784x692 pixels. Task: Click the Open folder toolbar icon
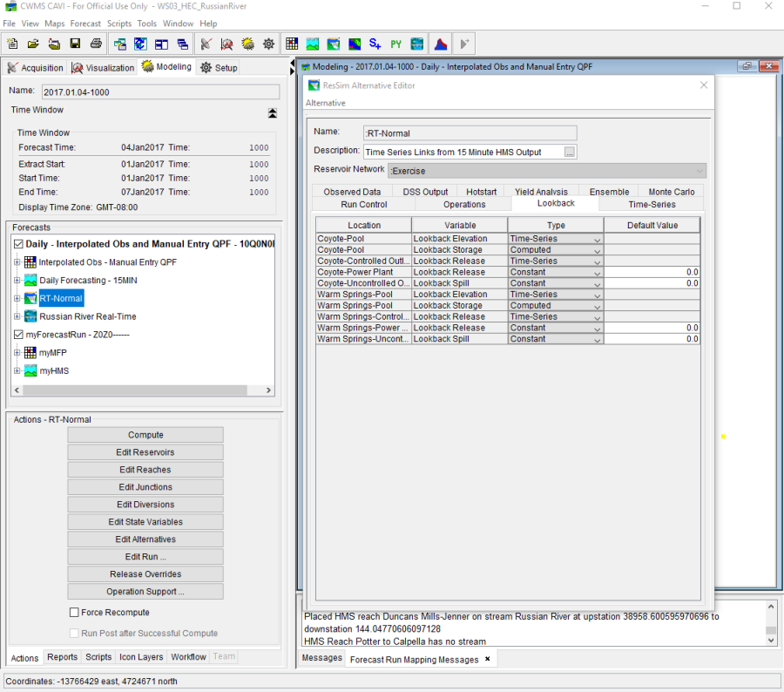pyautogui.click(x=33, y=44)
